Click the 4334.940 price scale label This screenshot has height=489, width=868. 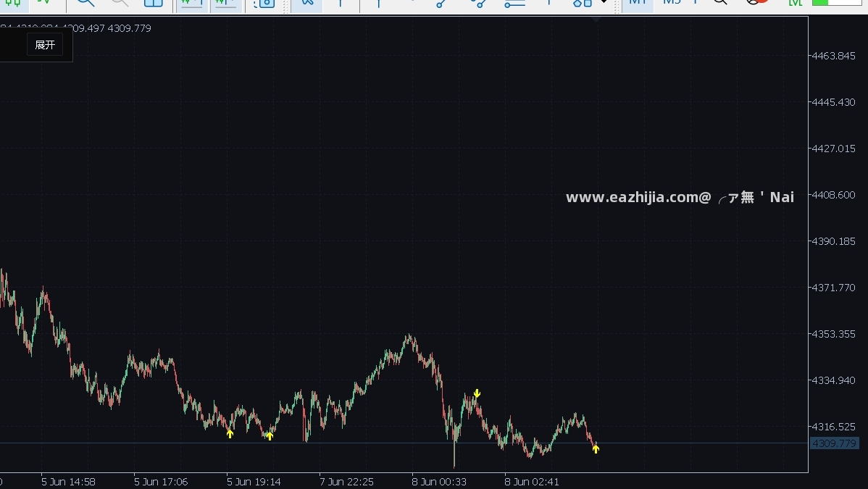(x=834, y=380)
